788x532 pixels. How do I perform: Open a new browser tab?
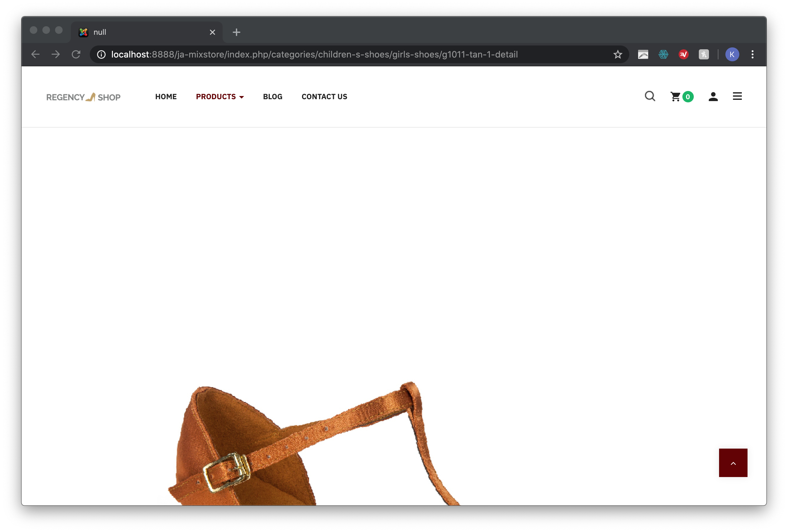[236, 32]
